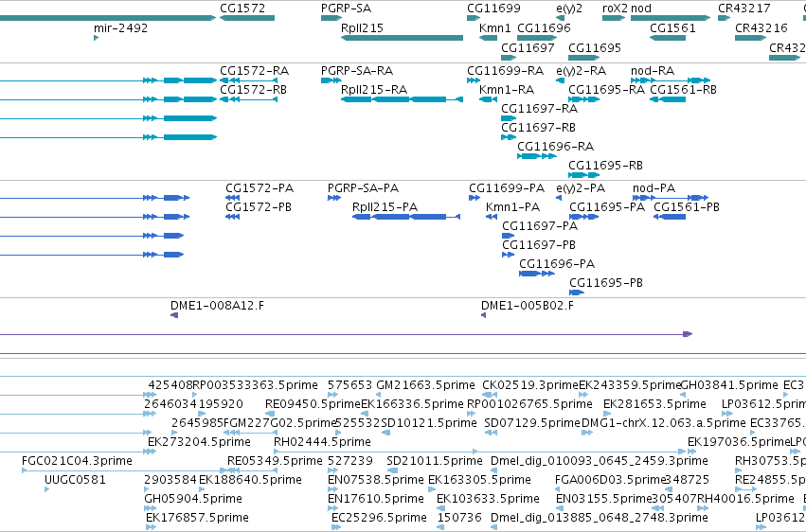
Task: Select the CR43216 gene label
Action: (761, 27)
